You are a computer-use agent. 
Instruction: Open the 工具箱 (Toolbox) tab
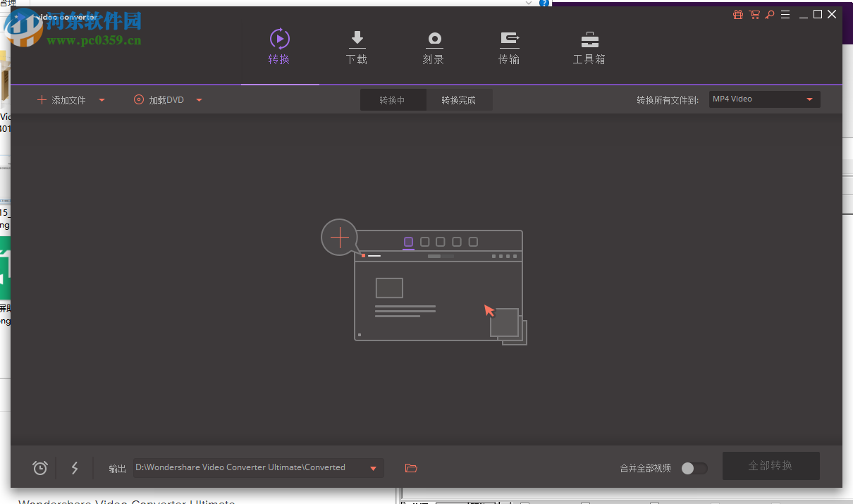pos(589,47)
